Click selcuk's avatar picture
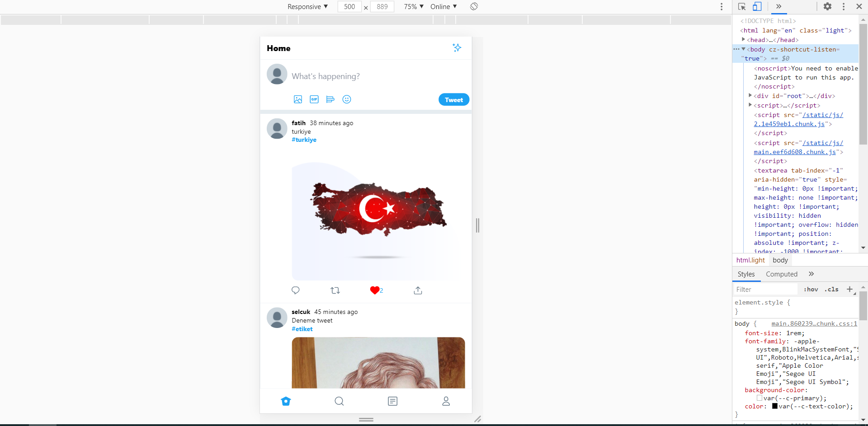 pos(277,318)
